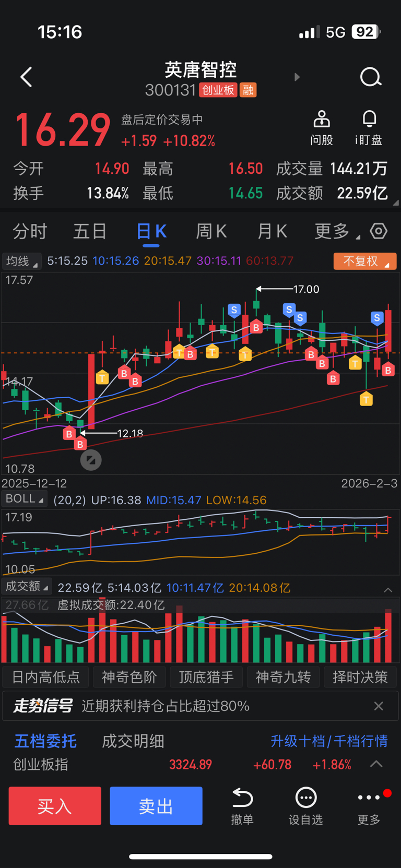This screenshot has height=868, width=401.
Task: Tap the 创业板指 3324.89 value
Action: pyautogui.click(x=191, y=765)
